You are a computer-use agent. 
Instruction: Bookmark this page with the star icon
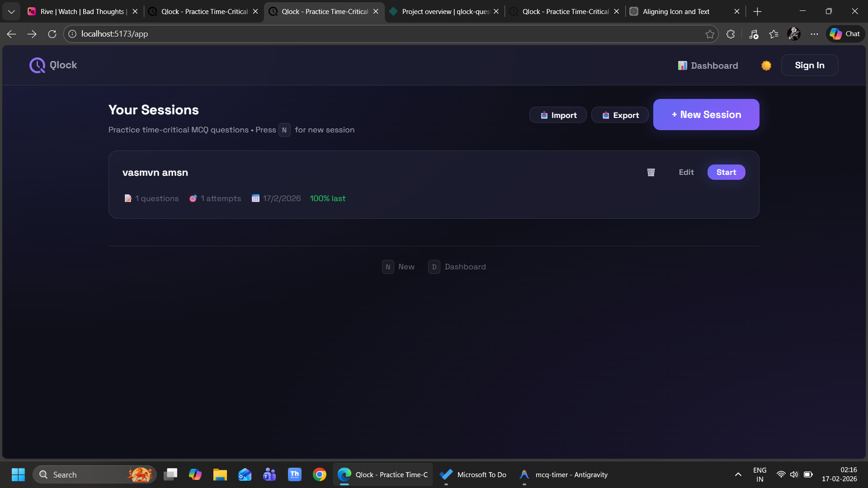710,34
